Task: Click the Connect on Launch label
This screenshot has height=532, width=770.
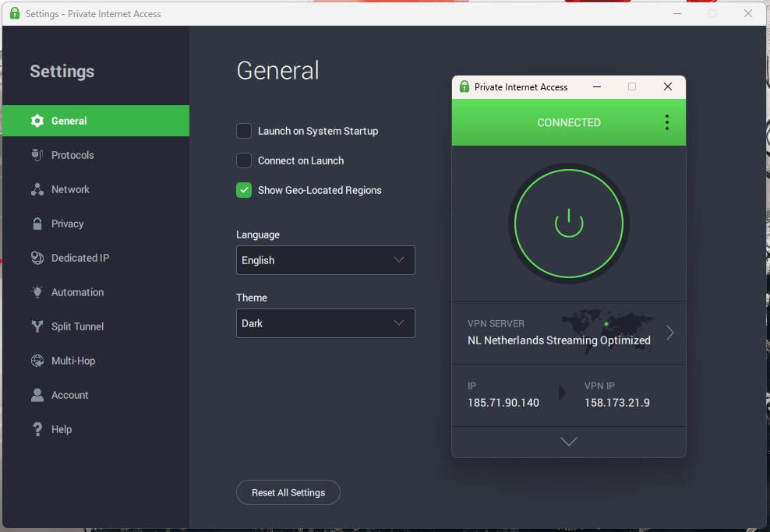Action: (x=301, y=160)
